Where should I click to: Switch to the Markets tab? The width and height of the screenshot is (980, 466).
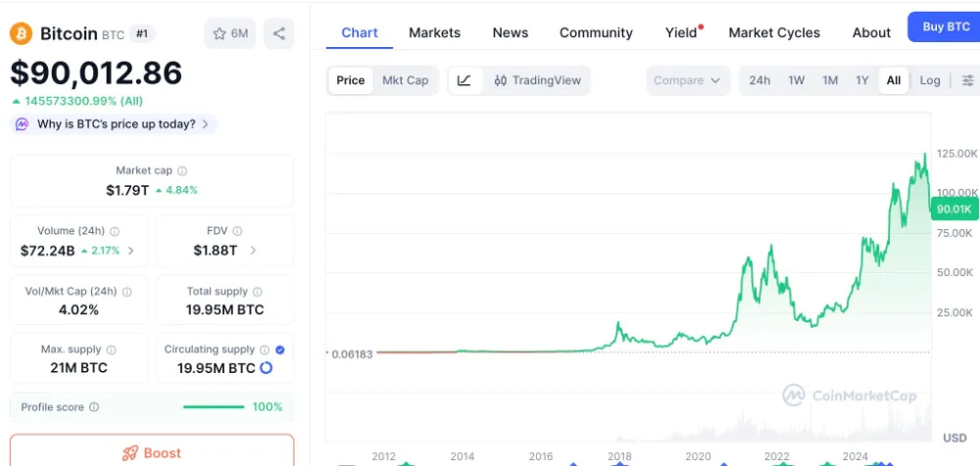(434, 32)
